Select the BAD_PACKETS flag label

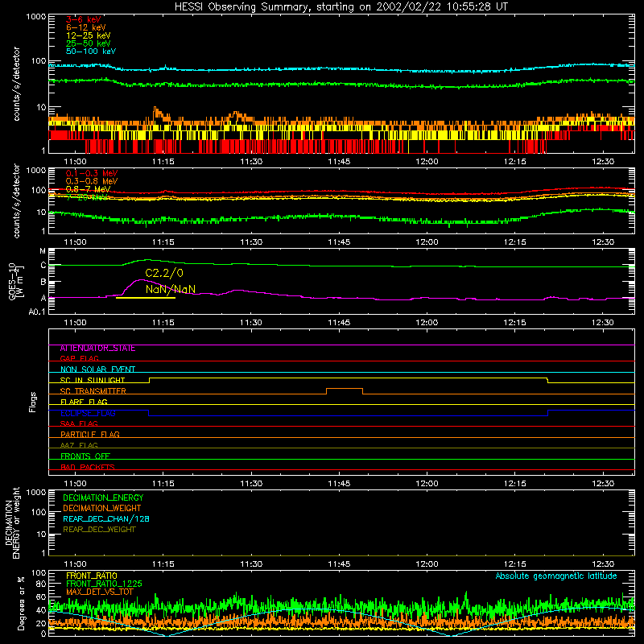click(x=88, y=467)
